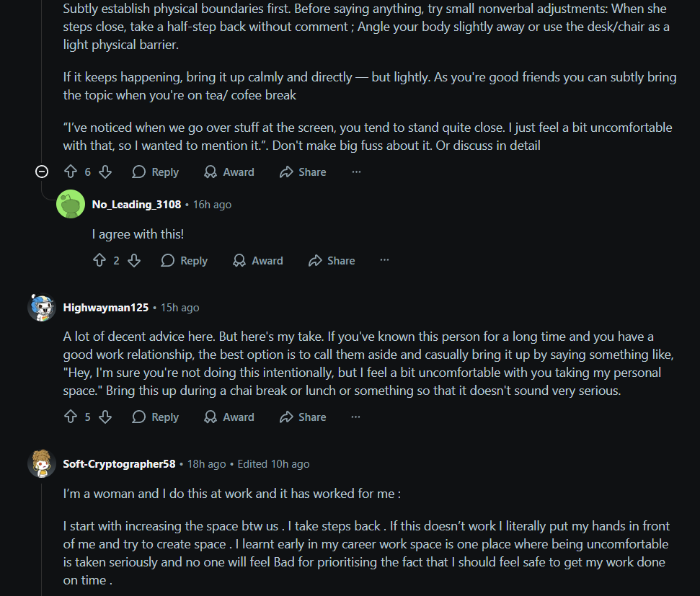This screenshot has width=700, height=596.
Task: Downvote No_Leading_3108's reply
Action: 134,260
